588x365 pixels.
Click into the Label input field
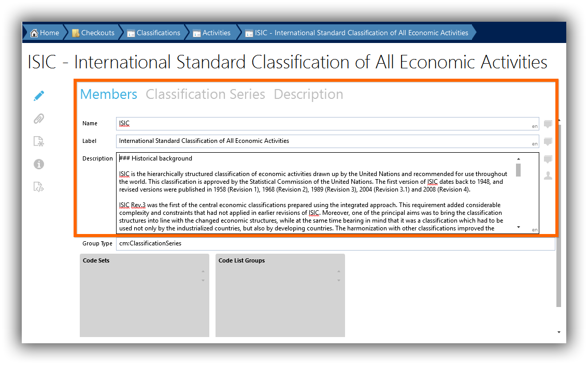(x=327, y=141)
